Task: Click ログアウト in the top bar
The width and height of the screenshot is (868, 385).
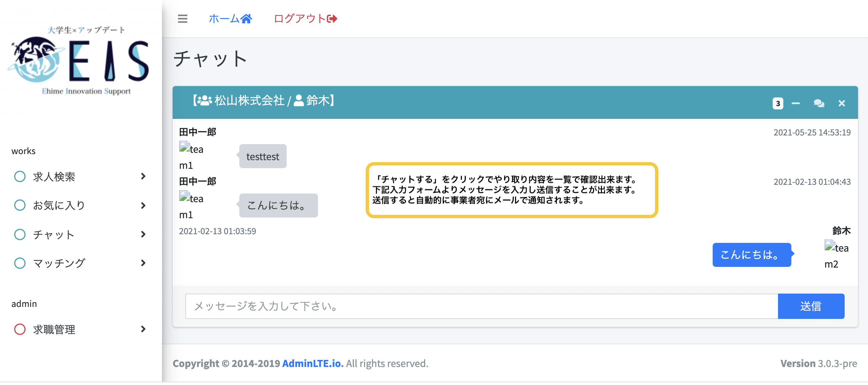Action: pos(298,19)
